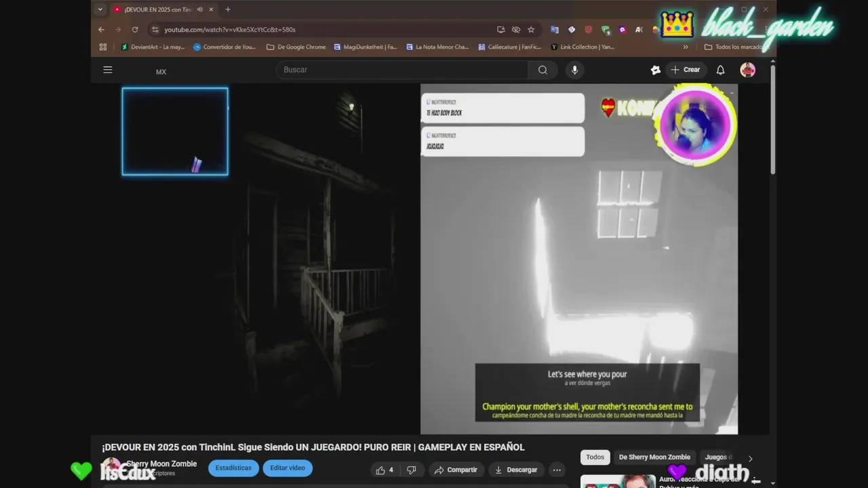Click the Estadísticas button

233,468
